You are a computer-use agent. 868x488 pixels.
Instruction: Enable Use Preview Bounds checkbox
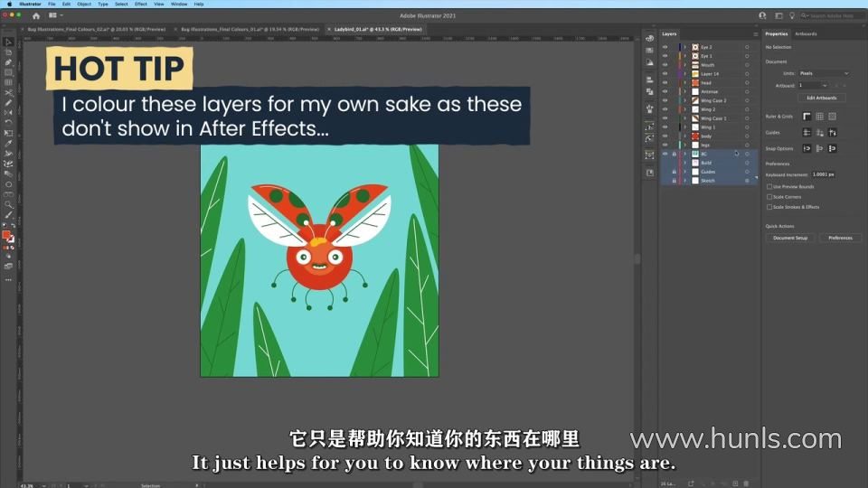(x=769, y=186)
